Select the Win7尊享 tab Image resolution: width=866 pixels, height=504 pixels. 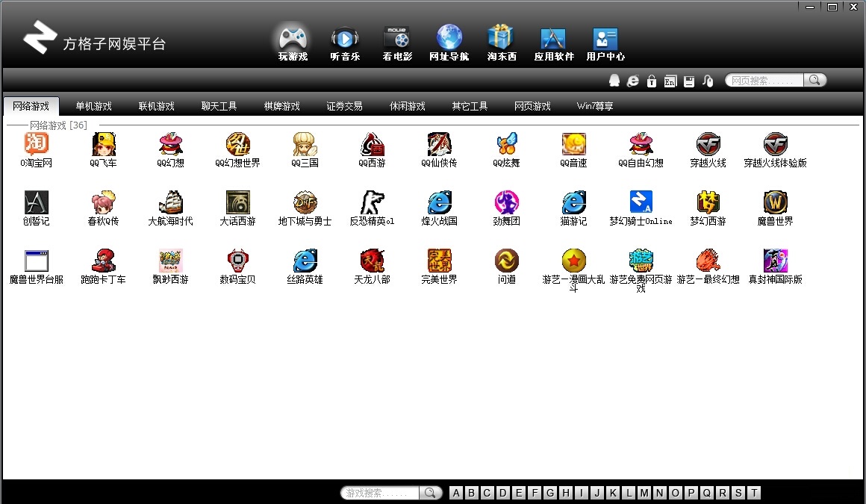pyautogui.click(x=595, y=107)
